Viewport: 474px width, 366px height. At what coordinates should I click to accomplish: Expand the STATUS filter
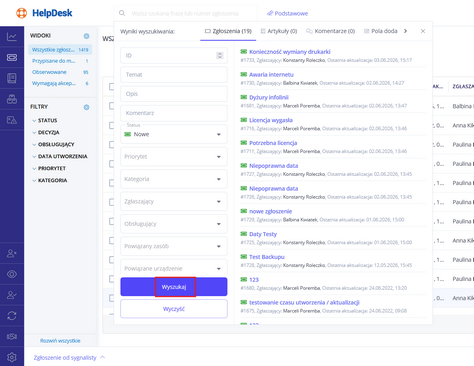[45, 120]
